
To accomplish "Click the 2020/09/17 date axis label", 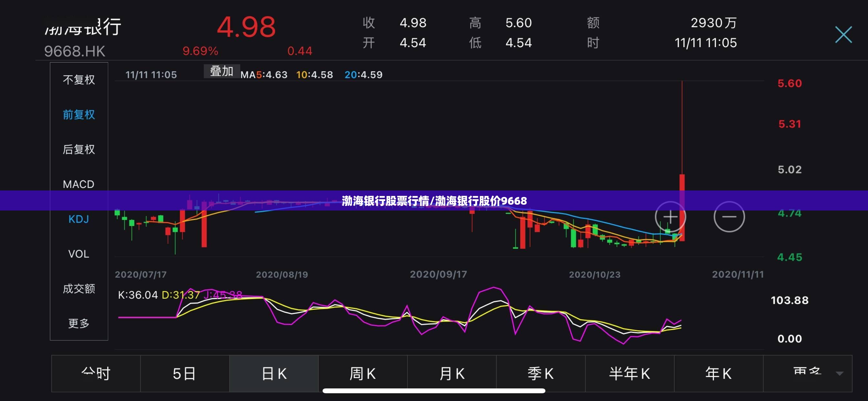I will click(x=439, y=274).
